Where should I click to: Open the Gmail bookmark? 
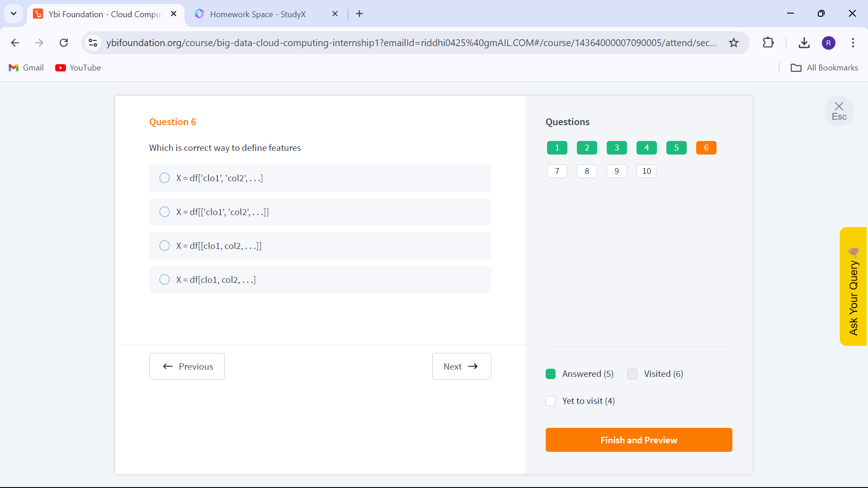(26, 67)
